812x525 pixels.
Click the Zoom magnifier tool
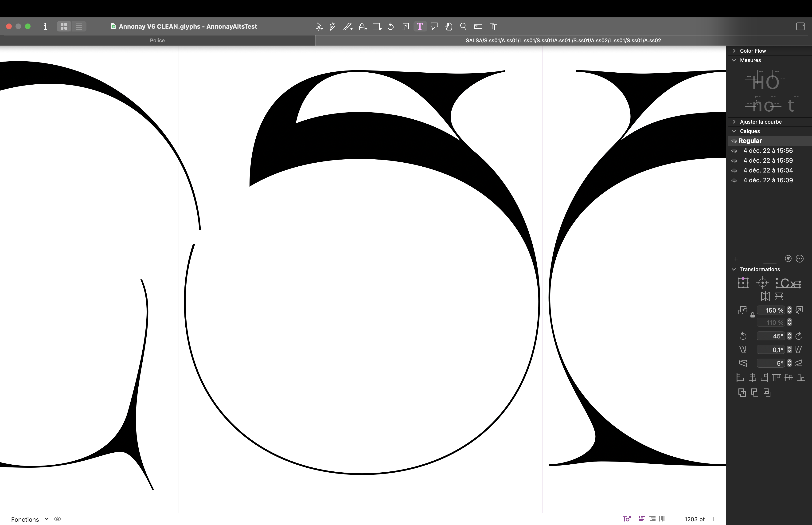[x=463, y=27]
